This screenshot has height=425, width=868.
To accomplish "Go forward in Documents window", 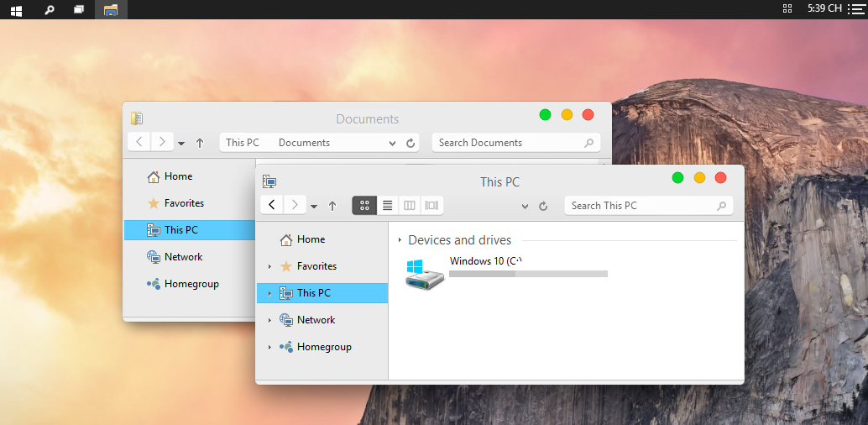I will pos(162,142).
